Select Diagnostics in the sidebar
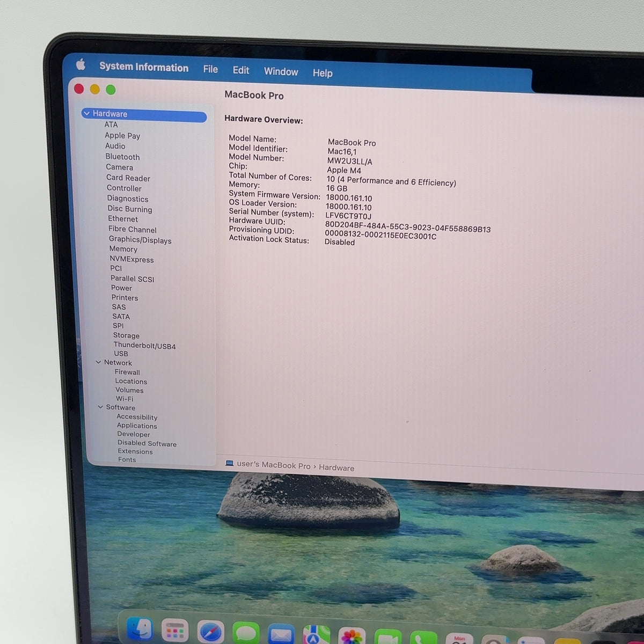 pyautogui.click(x=128, y=199)
